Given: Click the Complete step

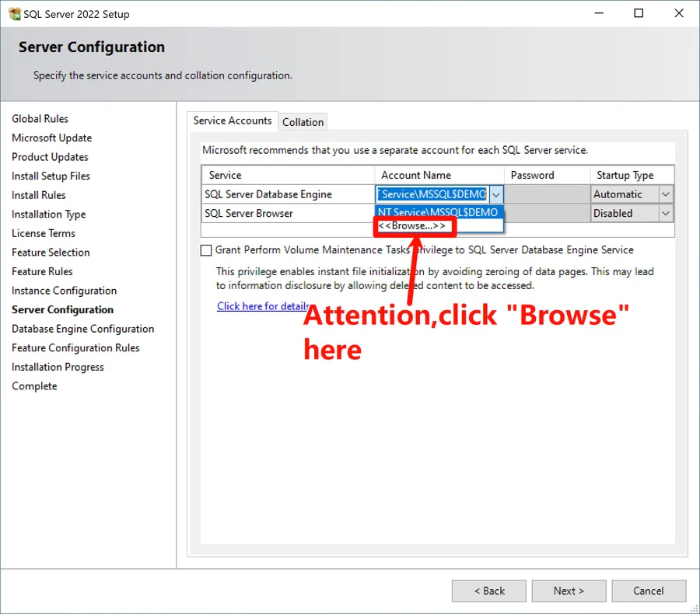Looking at the screenshot, I should pyautogui.click(x=34, y=386).
